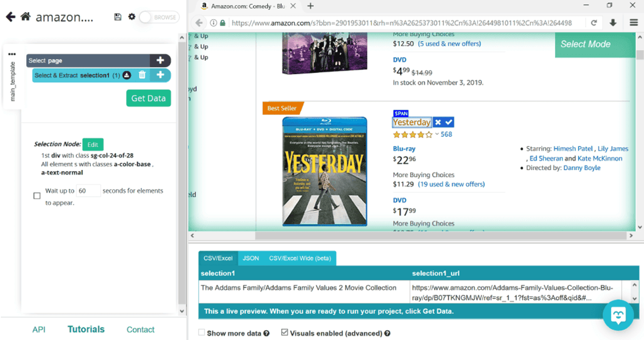Click the Get Data button

click(x=148, y=98)
